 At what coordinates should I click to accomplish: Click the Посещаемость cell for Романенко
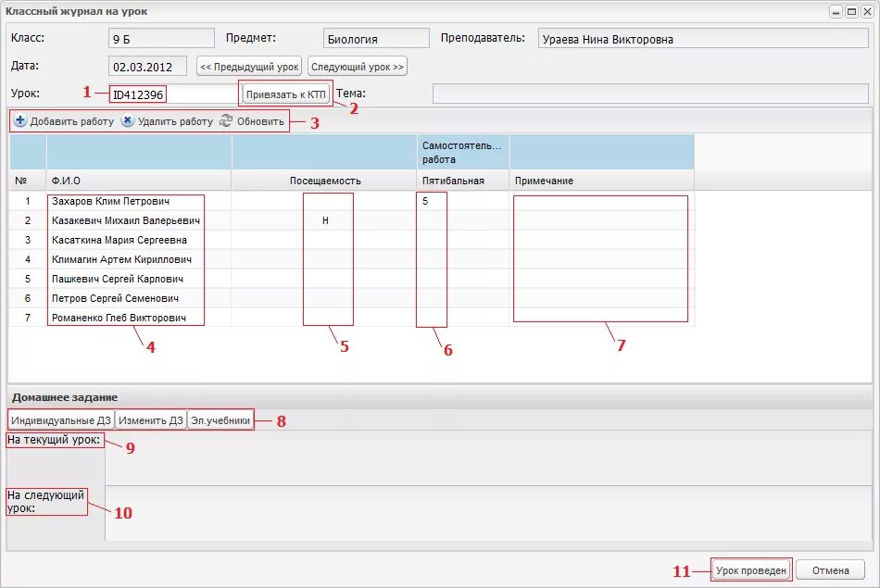[x=324, y=318]
